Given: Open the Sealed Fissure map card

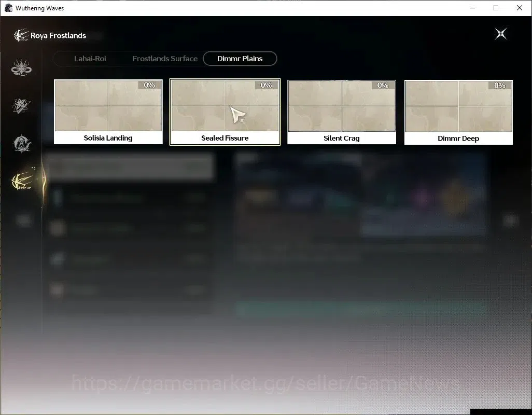Looking at the screenshot, I should click(225, 112).
